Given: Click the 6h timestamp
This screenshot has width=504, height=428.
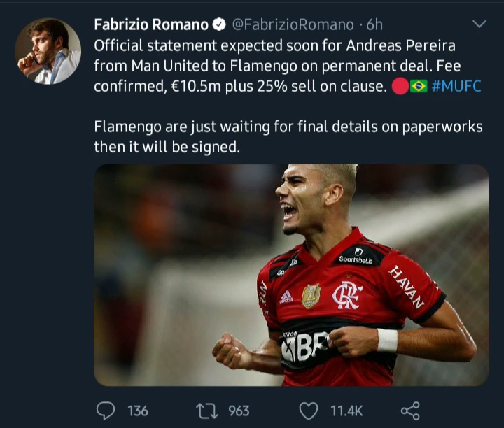Looking at the screenshot, I should (x=374, y=24).
